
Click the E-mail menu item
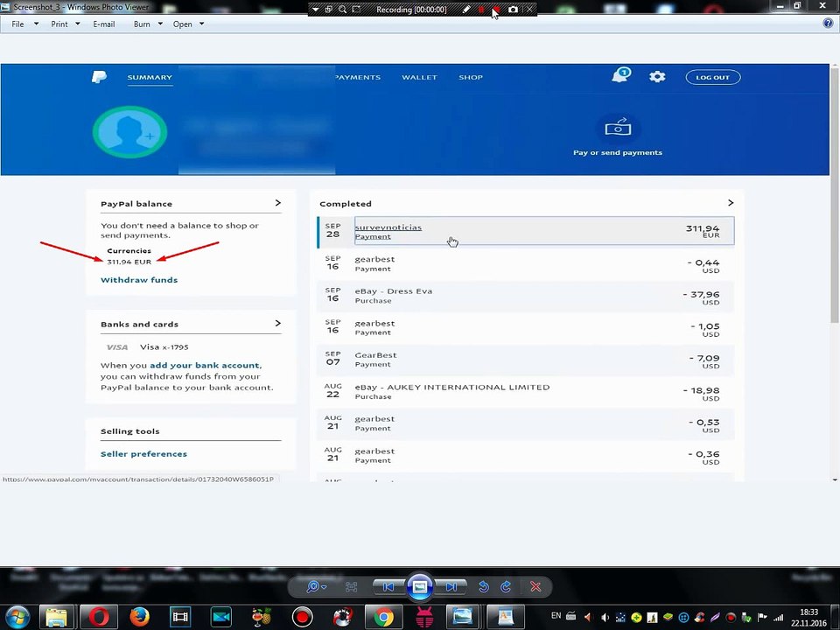104,24
